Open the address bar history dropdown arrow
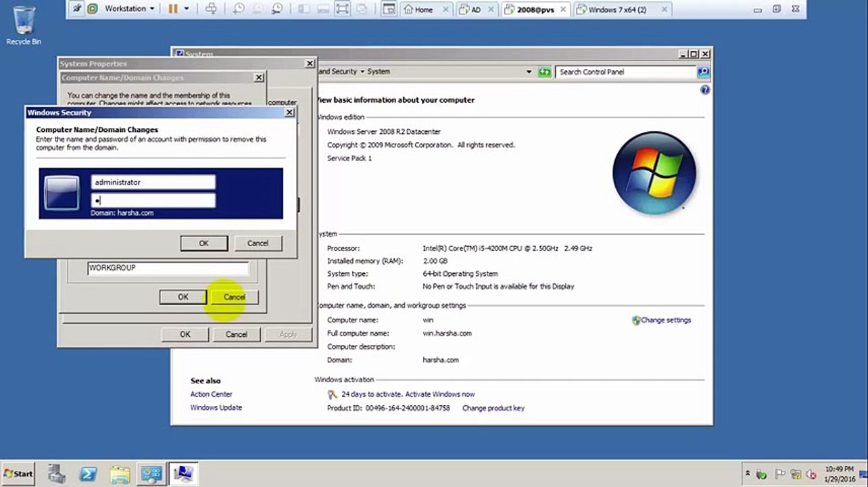Image resolution: width=868 pixels, height=487 pixels. point(529,72)
